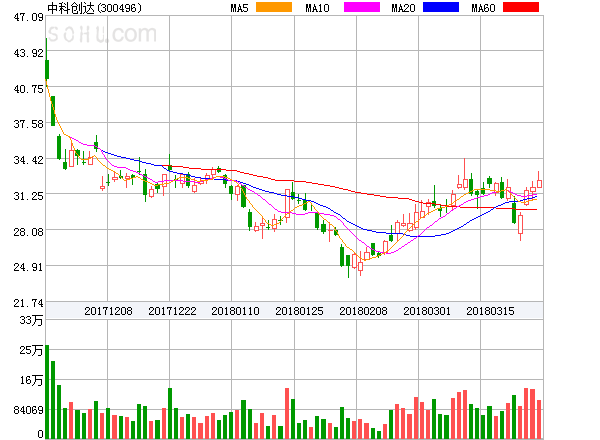This screenshot has height=440, width=600.
Task: Click the 24.91 price axis label
Action: [x=29, y=267]
